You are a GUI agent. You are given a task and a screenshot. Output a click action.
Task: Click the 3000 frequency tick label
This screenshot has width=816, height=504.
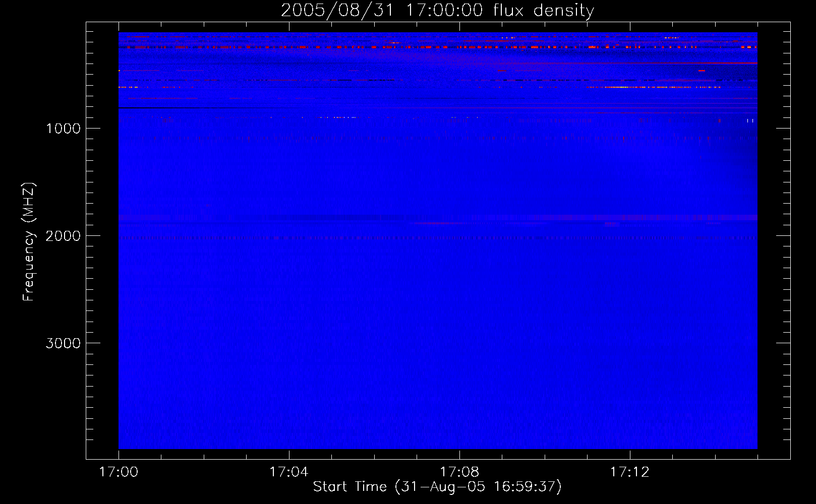click(63, 343)
